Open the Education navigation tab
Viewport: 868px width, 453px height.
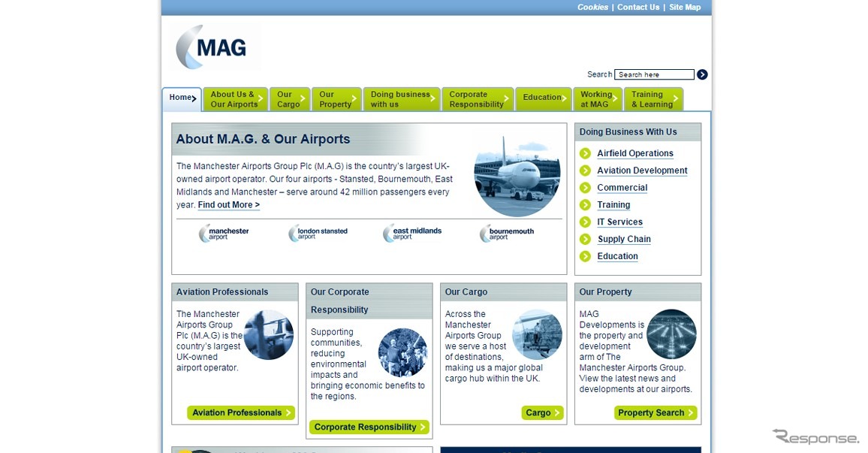pos(544,99)
